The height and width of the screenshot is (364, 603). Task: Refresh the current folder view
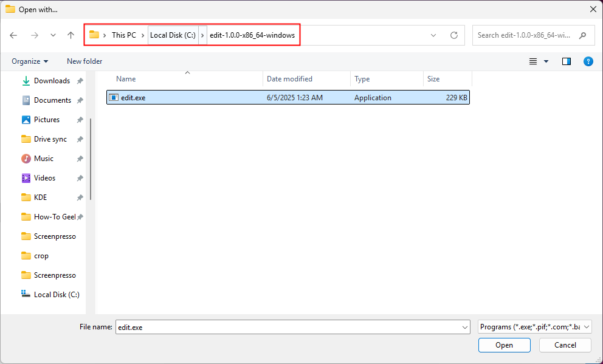tap(454, 35)
